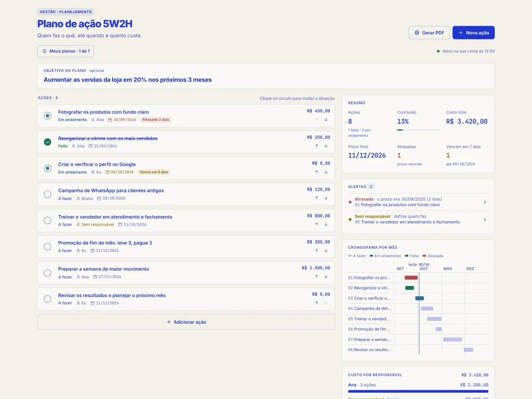Click calendar icon beside 11/12/2026 date
Screen dimensions: 532x399
93,303
